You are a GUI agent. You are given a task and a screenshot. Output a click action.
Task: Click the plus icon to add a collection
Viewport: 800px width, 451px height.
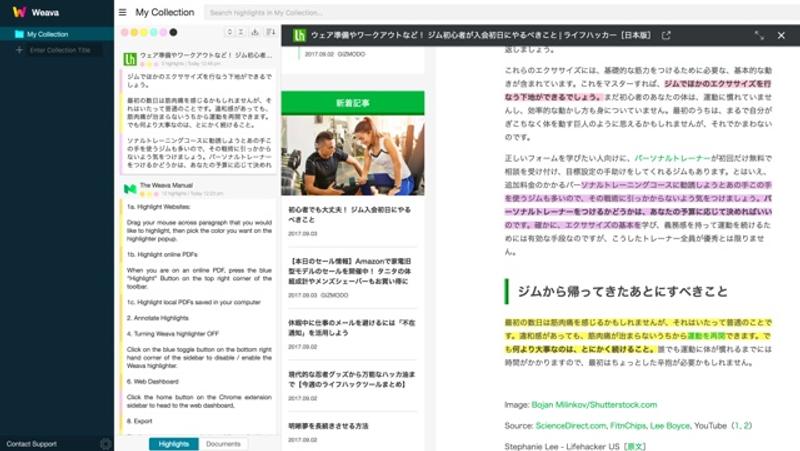coord(19,50)
